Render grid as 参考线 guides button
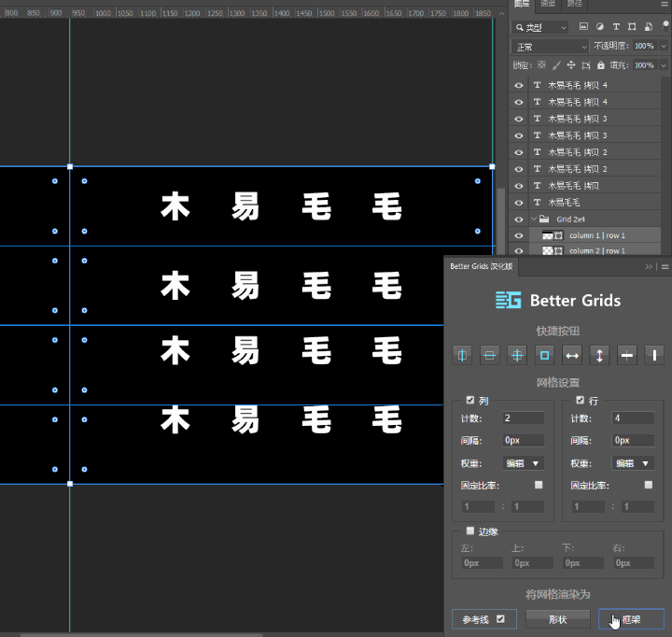Screen dimensions: 672x637 pos(484,619)
